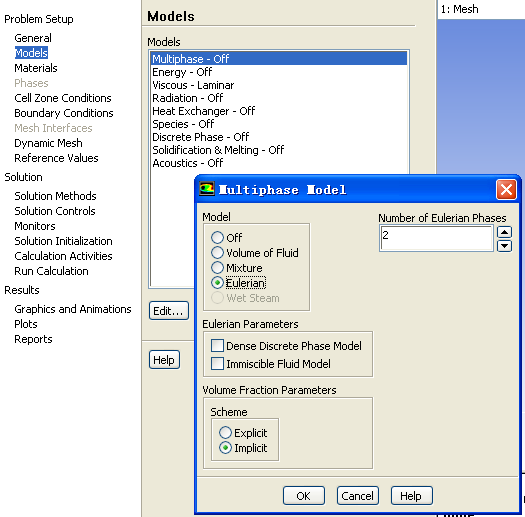525x517 pixels.
Task: Open Help in the Multiphase Model dialog
Action: 411,496
